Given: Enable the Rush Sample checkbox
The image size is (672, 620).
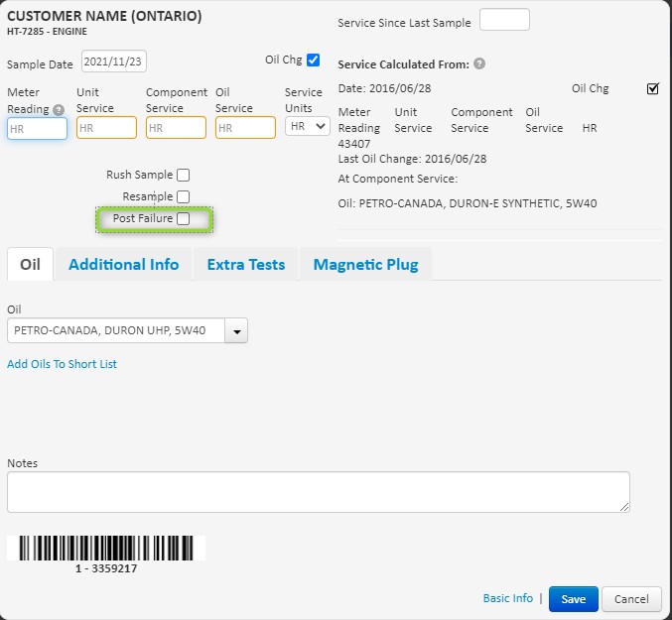Looking at the screenshot, I should (183, 176).
